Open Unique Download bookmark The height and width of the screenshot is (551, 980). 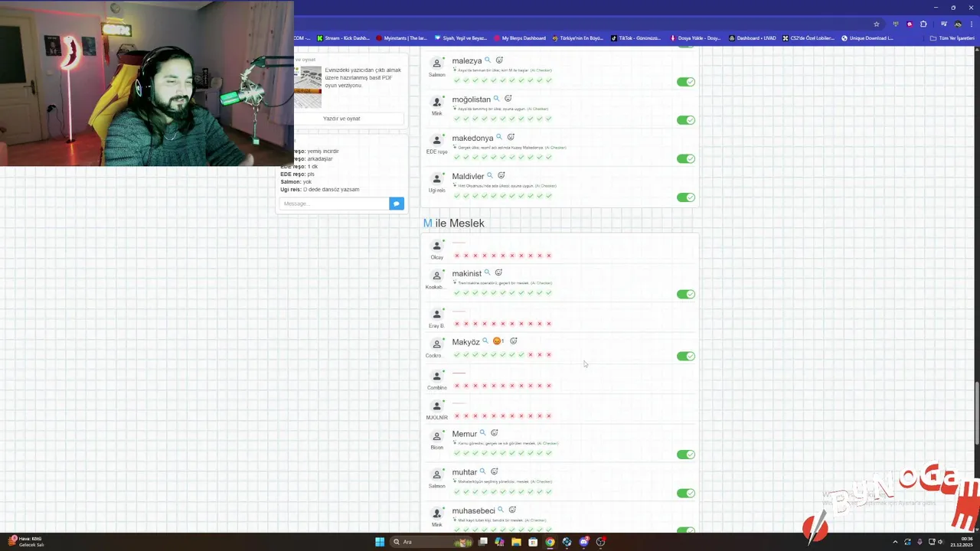point(867,37)
